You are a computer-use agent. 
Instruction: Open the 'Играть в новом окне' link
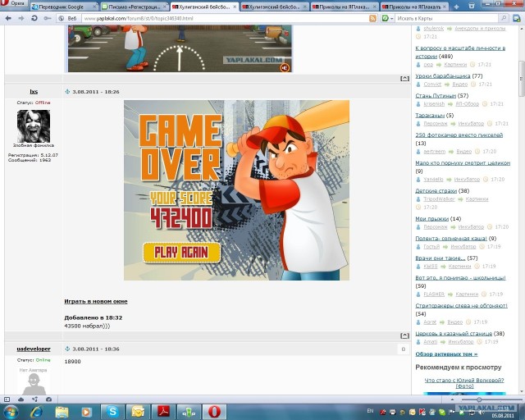(x=96, y=301)
